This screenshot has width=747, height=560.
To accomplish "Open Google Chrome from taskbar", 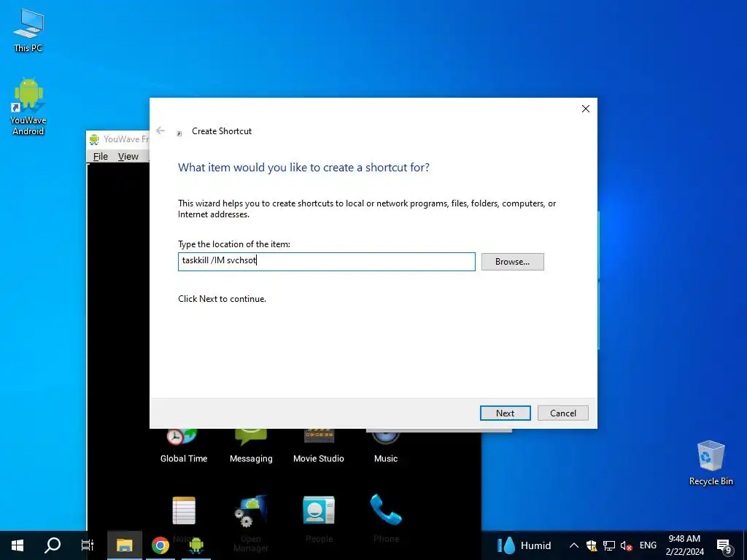I will (x=160, y=545).
